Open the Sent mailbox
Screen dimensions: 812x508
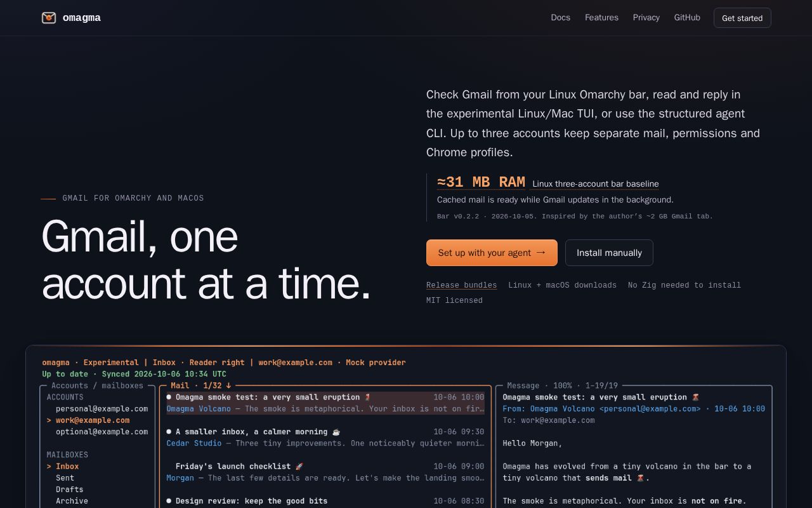(x=65, y=478)
